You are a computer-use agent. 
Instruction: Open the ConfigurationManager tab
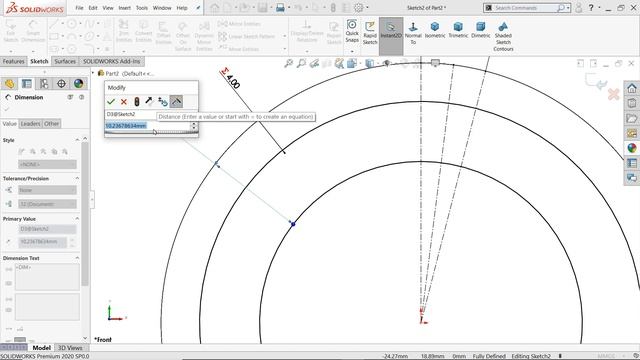click(44, 84)
